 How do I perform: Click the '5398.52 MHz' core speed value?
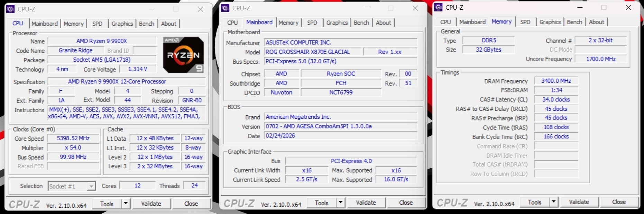click(73, 138)
